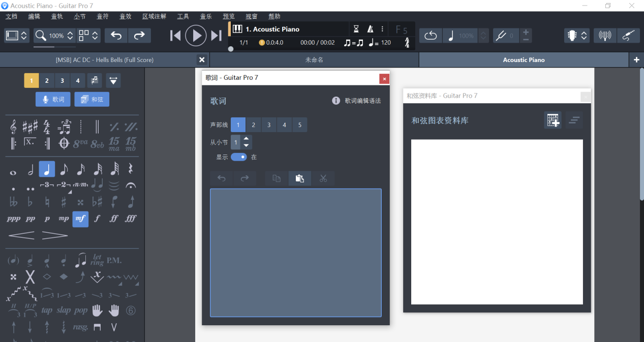Apply the P.M. palm mute effect
The height and width of the screenshot is (342, 644).
coord(114,260)
